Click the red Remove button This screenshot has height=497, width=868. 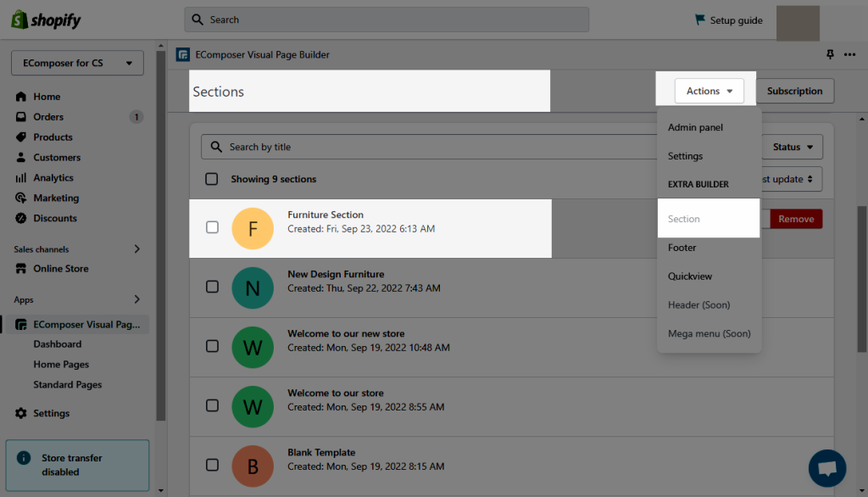[x=796, y=219]
